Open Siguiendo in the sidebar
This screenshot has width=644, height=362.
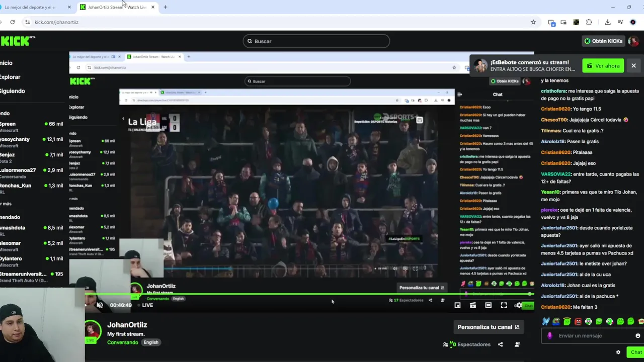(12, 91)
